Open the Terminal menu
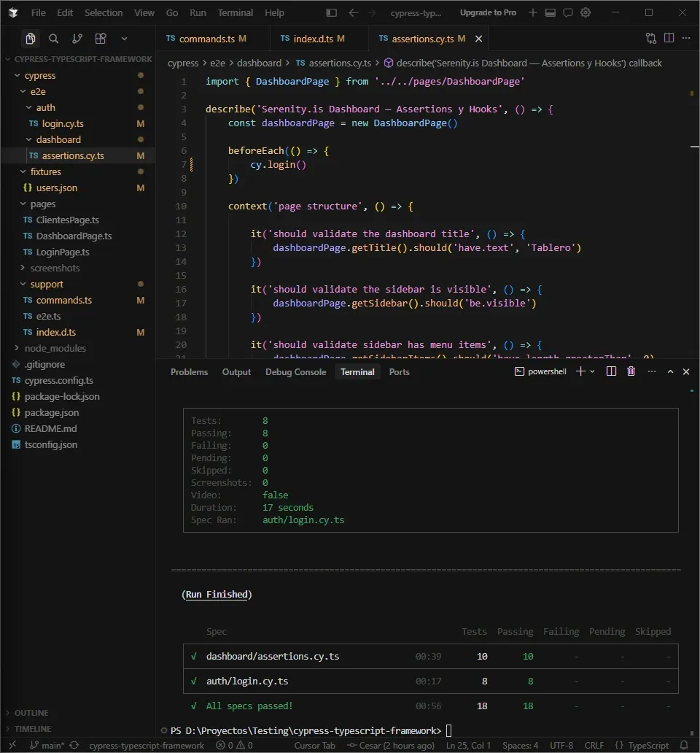The width and height of the screenshot is (700, 753). click(x=235, y=12)
